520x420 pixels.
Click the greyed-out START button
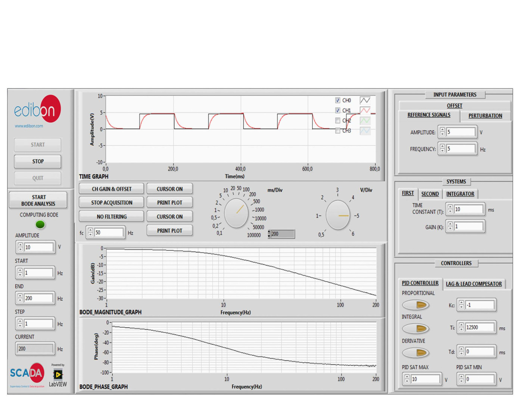(x=38, y=144)
